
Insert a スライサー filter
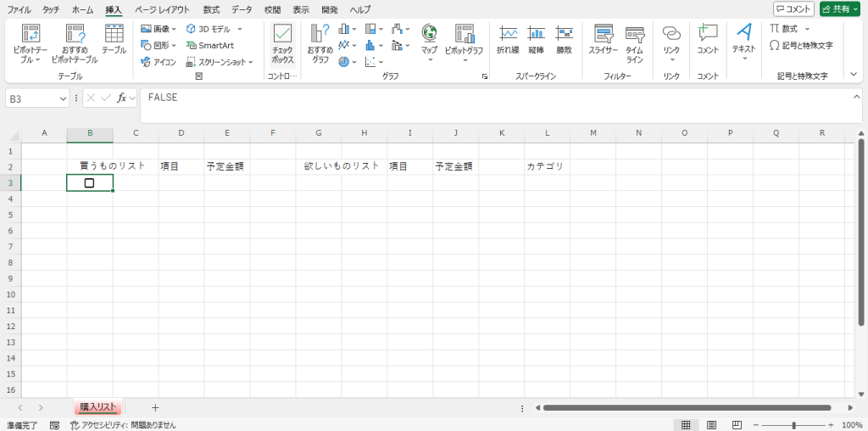603,39
